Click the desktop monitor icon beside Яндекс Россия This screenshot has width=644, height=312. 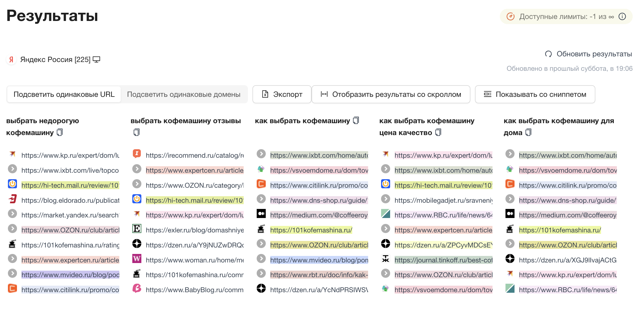pyautogui.click(x=96, y=59)
